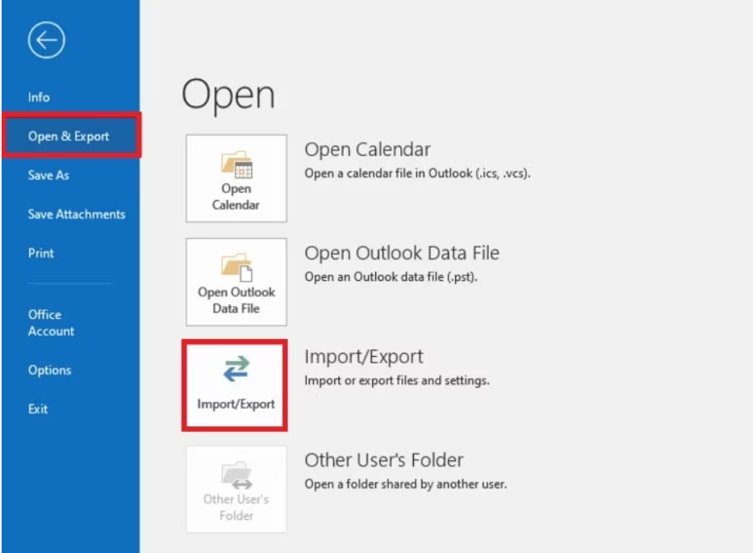
Task: Open the Print page from sidebar
Action: coord(41,253)
